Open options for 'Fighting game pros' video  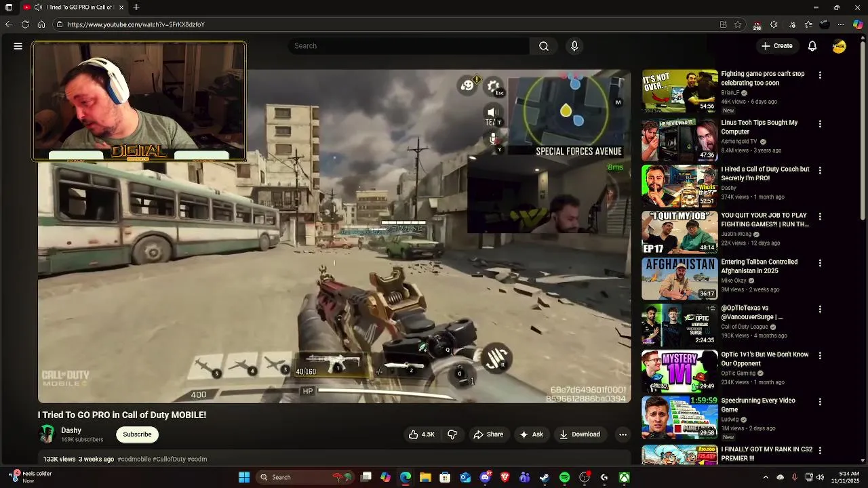(820, 75)
